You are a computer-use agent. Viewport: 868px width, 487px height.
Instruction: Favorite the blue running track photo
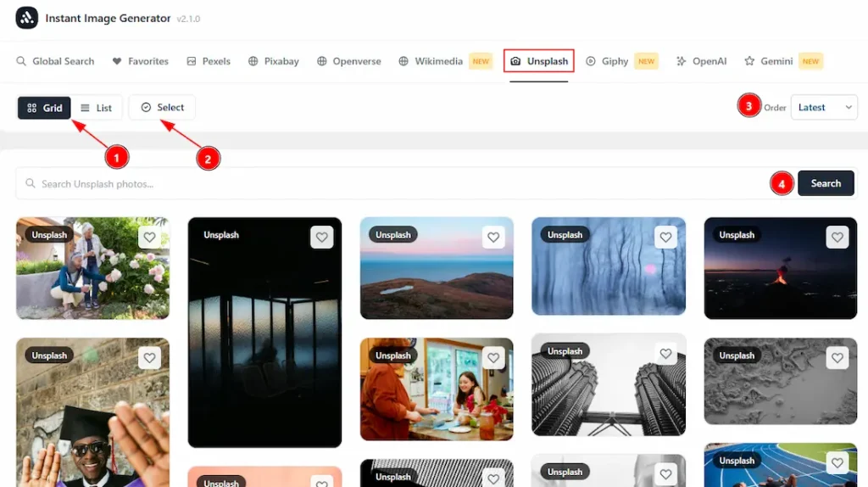point(837,462)
